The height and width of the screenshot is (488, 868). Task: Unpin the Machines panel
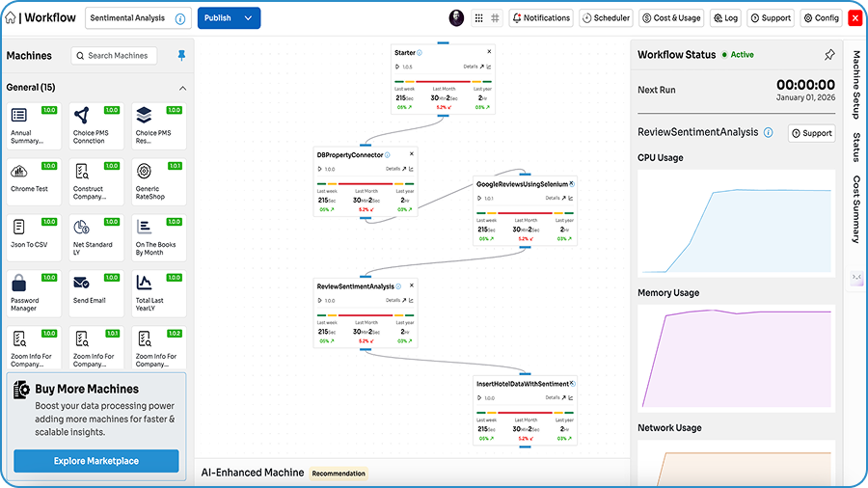click(x=181, y=56)
